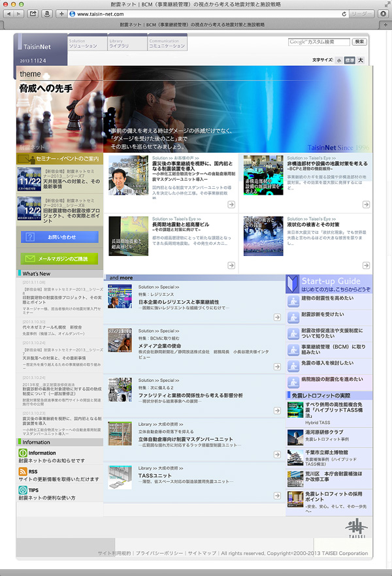Click arrow icon for ファシリティと業務 article
Screen dimensions: 392x576
pos(278,410)
